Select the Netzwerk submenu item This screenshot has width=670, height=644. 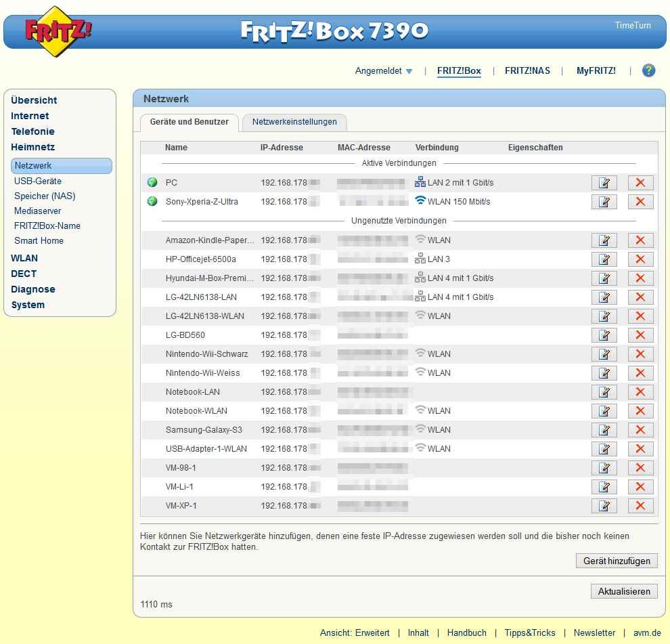pyautogui.click(x=62, y=166)
